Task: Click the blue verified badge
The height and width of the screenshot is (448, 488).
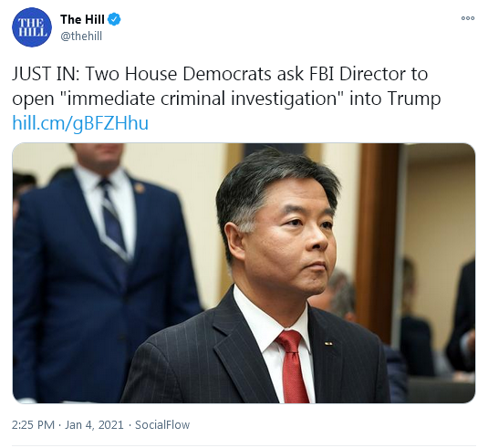Action: coord(114,19)
